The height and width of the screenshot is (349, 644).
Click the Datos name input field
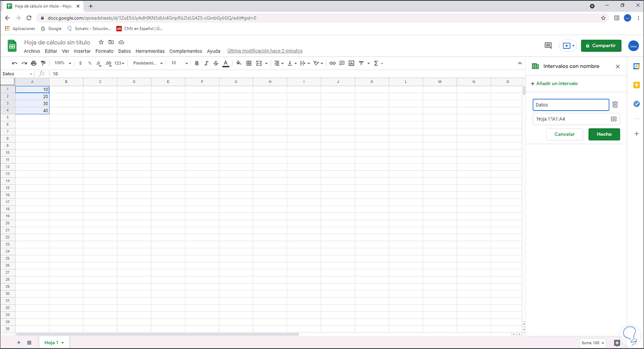[x=571, y=105]
